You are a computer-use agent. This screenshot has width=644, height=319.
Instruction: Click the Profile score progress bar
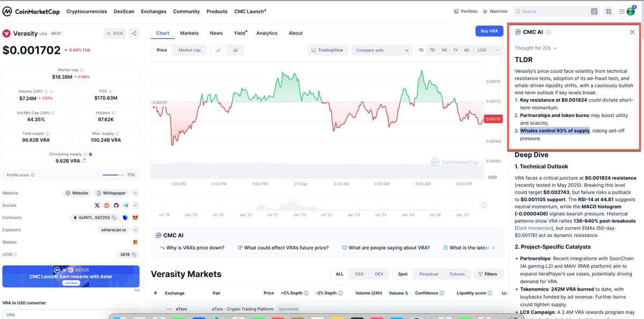pyautogui.click(x=113, y=175)
